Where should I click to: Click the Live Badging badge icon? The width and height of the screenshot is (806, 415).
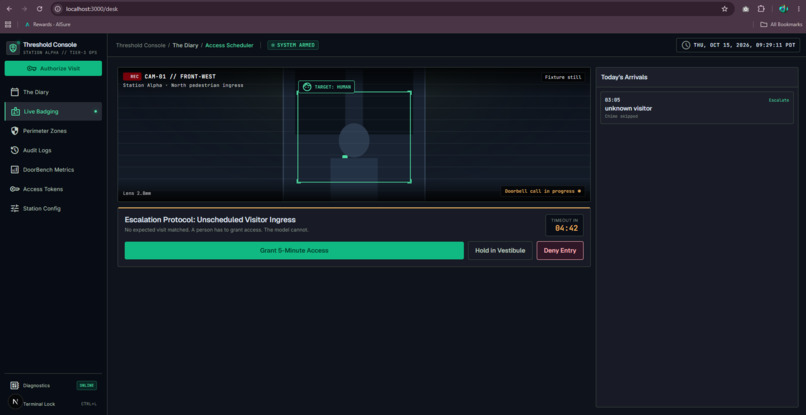point(14,112)
